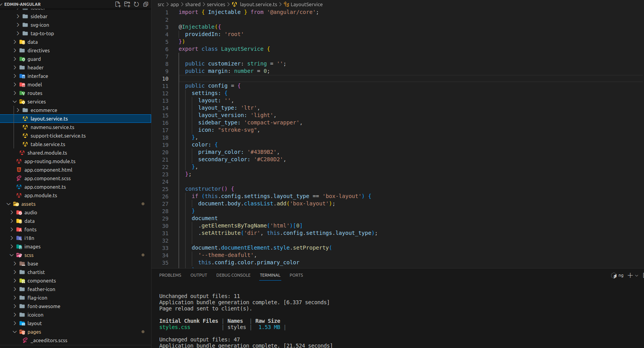This screenshot has height=348, width=644.
Task: Open the terminal launch profile dropdown arrow
Action: [637, 276]
